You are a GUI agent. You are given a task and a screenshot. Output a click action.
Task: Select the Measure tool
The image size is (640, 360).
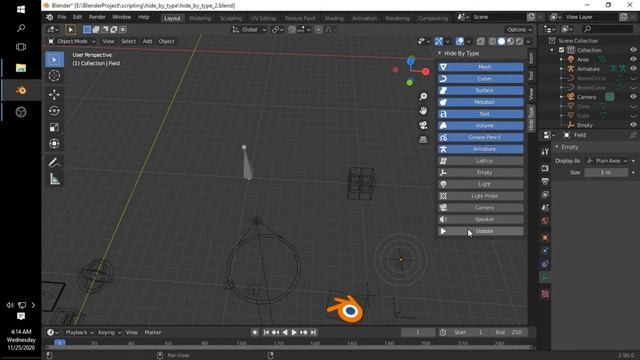click(x=54, y=178)
